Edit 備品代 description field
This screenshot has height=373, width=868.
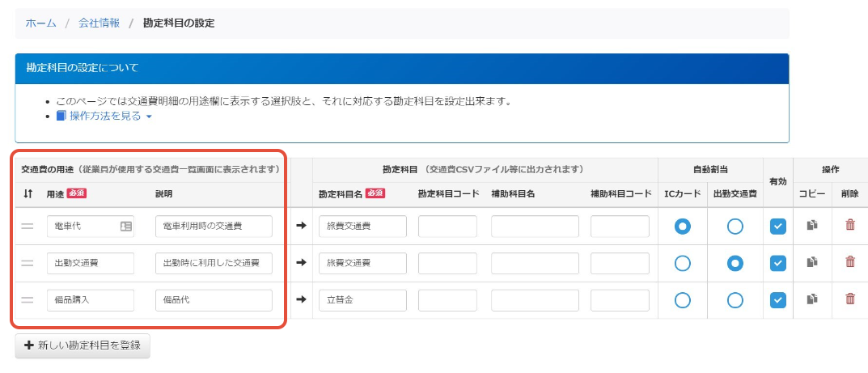point(214,300)
